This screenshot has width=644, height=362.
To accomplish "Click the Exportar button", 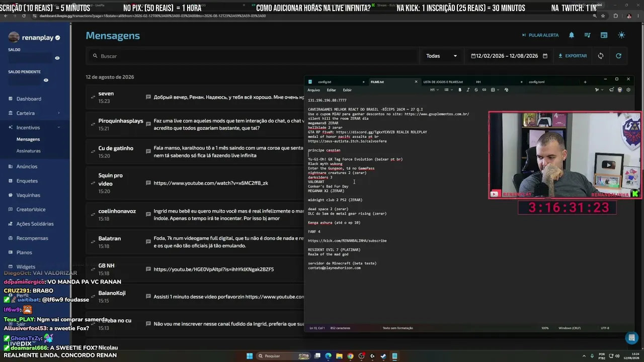I will pyautogui.click(x=573, y=56).
